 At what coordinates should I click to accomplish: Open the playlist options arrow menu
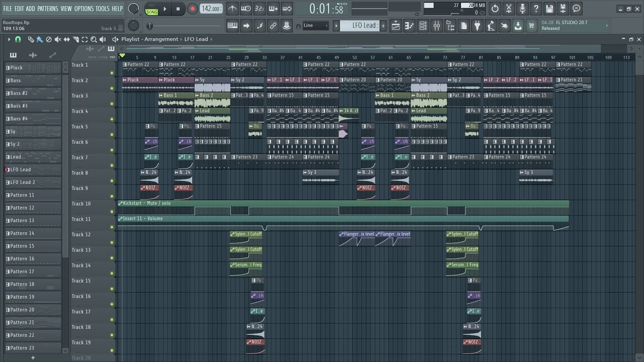click(x=9, y=39)
